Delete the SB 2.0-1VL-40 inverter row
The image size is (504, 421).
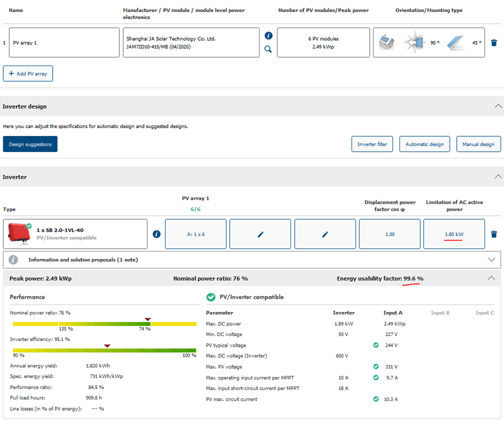[494, 234]
